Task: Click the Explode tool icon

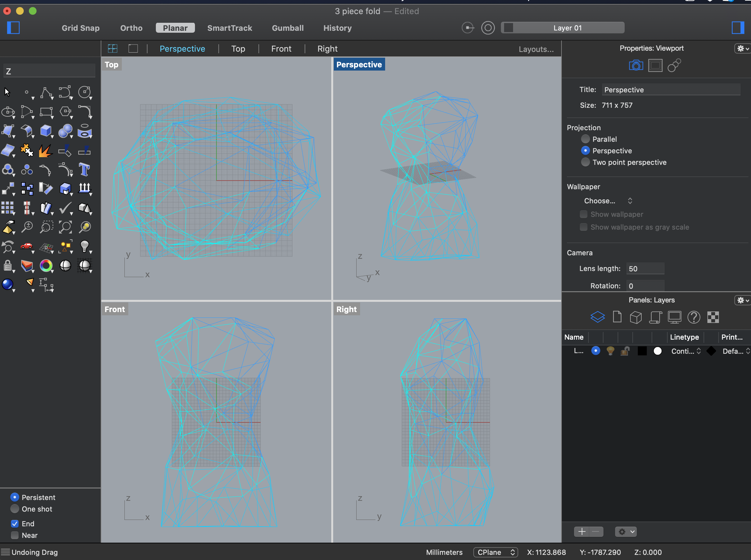Action: [46, 150]
